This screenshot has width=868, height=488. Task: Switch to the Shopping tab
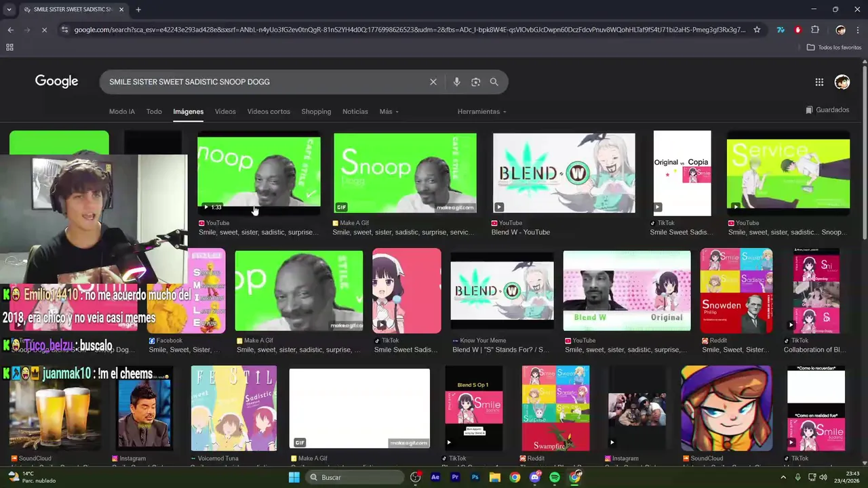316,112
